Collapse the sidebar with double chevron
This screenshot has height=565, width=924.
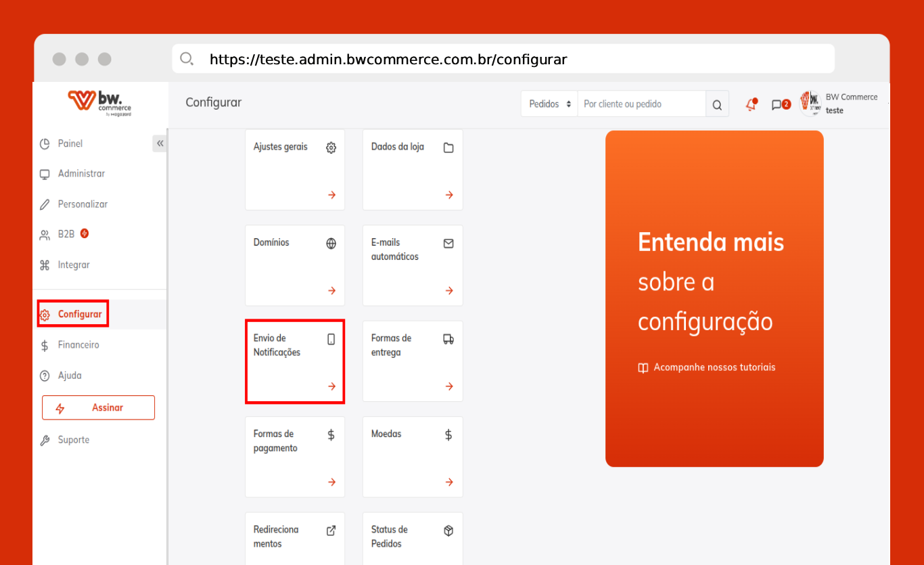160,143
